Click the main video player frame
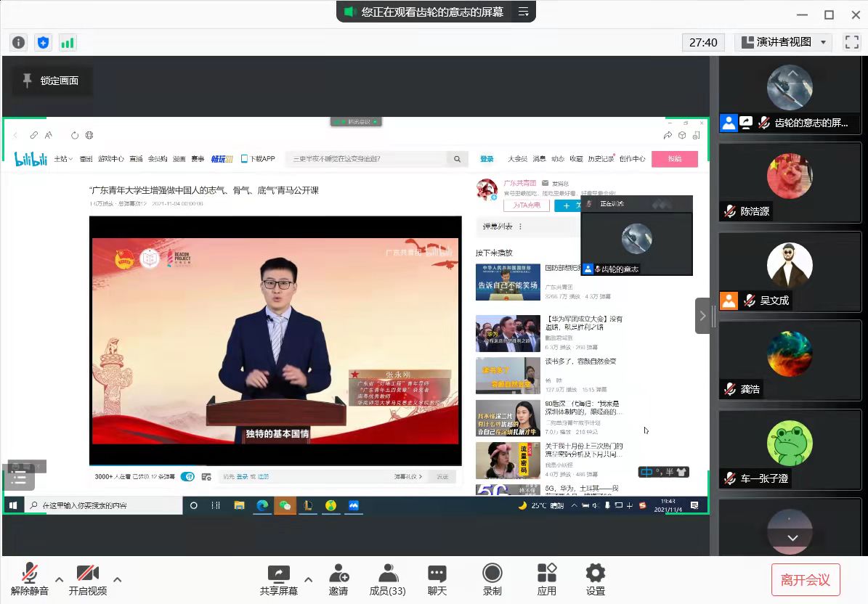Viewport: 868px width, 604px height. click(x=275, y=340)
